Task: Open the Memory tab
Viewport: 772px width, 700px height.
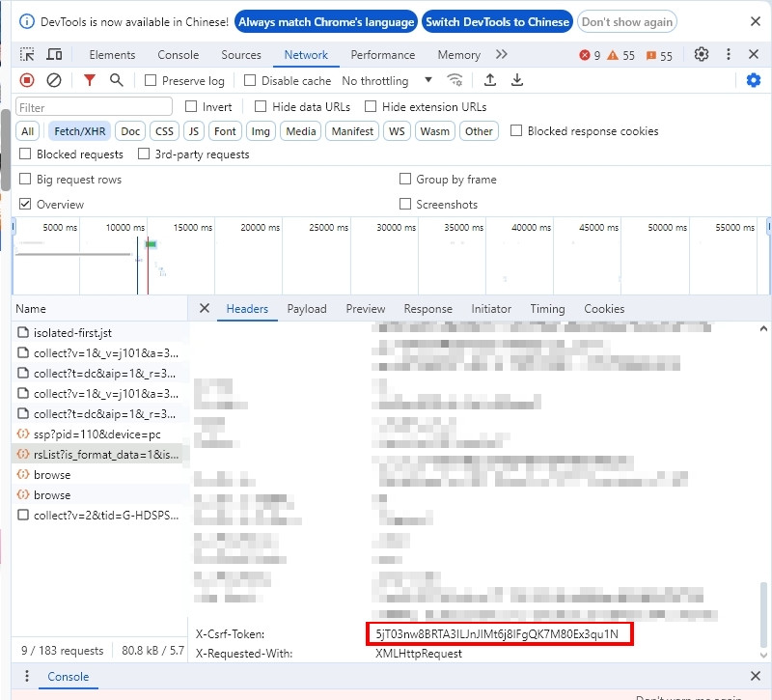Action: 459,55
